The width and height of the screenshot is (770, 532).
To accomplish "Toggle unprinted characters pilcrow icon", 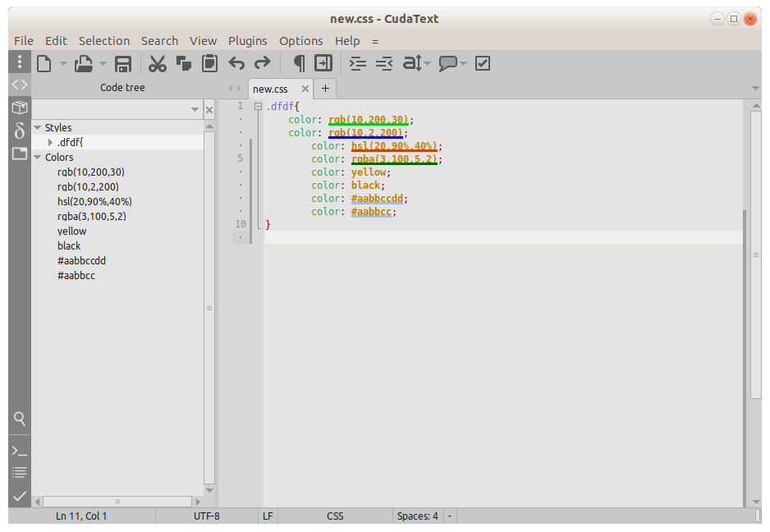I will coord(299,63).
